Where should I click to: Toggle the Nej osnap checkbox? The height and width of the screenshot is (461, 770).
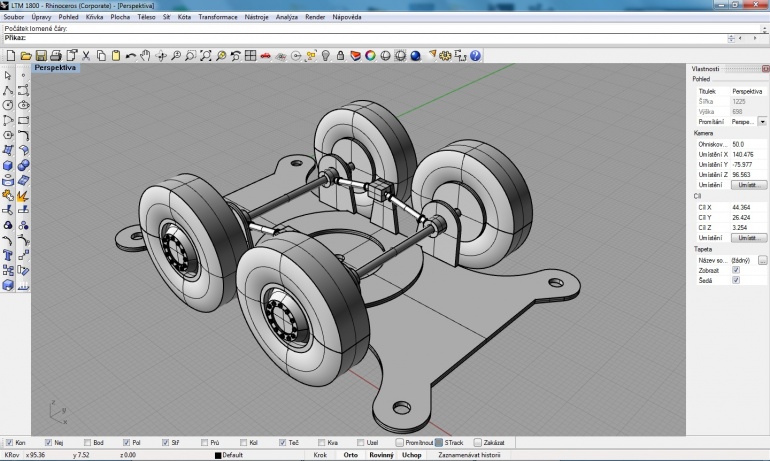48,442
